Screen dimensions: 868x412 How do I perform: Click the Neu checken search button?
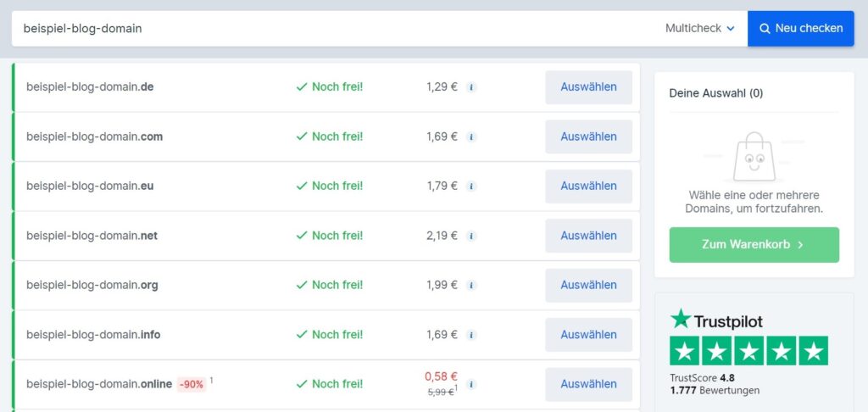(x=800, y=28)
